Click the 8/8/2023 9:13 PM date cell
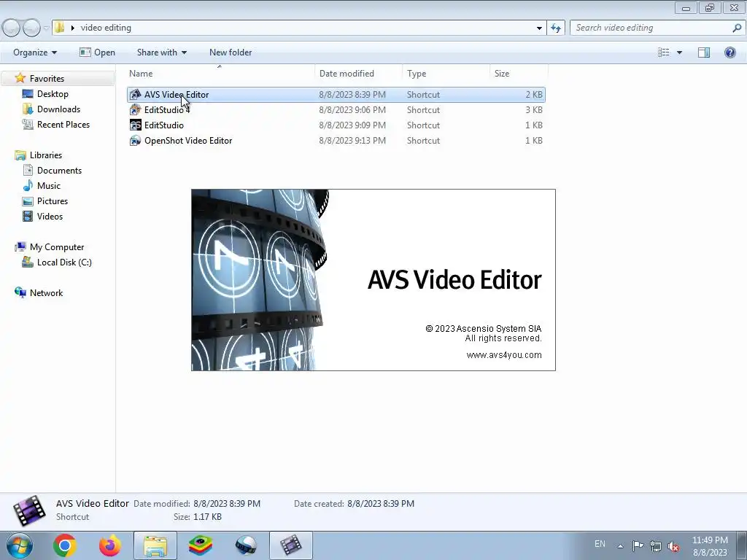Screen dimensions: 747x560 point(352,141)
